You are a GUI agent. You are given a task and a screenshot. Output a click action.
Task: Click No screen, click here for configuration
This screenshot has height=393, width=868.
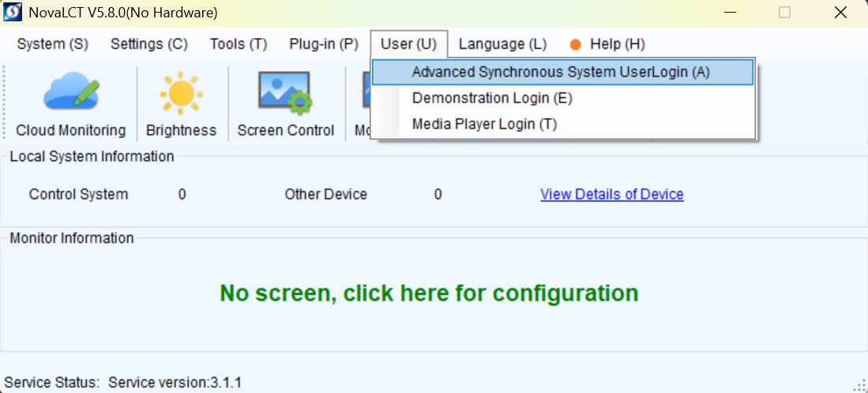pos(429,293)
